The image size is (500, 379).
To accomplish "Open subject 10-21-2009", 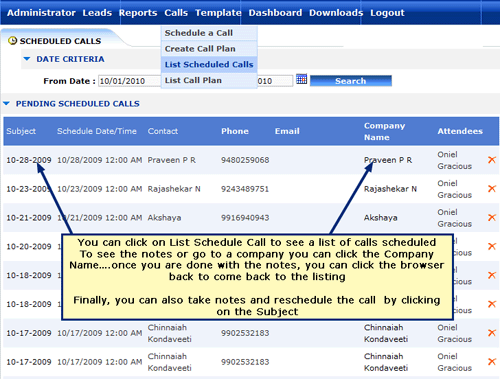I will click(29, 218).
